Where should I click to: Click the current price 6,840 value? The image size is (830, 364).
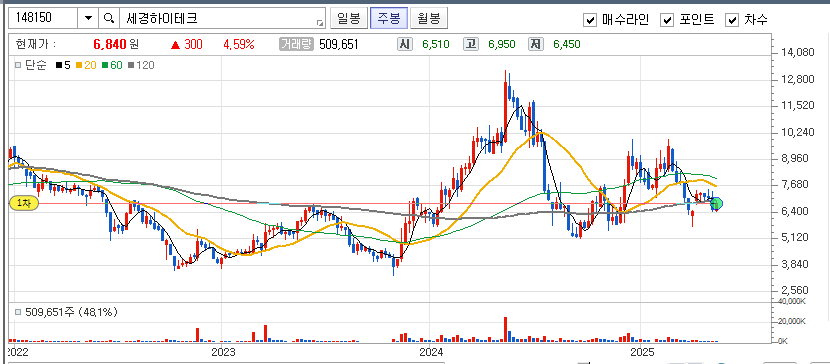coord(110,44)
